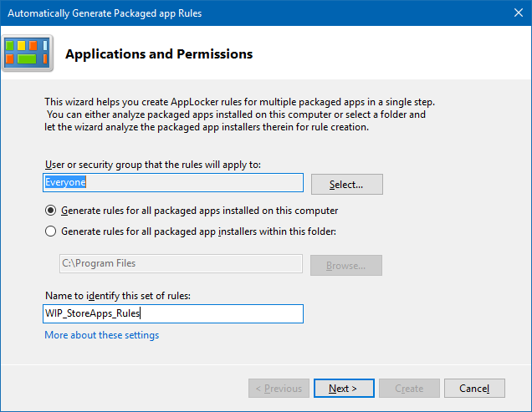Open the More about these settings link
Screen dimensions: 532x412
pos(101,335)
